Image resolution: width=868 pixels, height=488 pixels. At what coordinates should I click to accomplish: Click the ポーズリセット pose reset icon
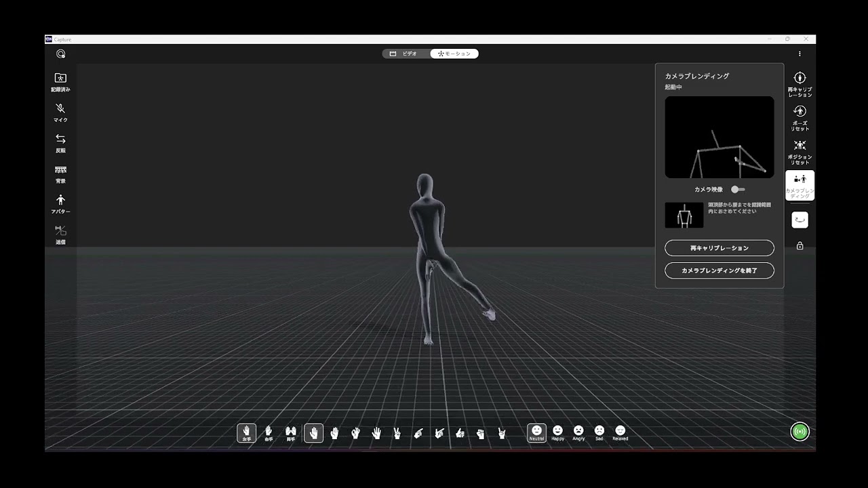click(x=800, y=118)
